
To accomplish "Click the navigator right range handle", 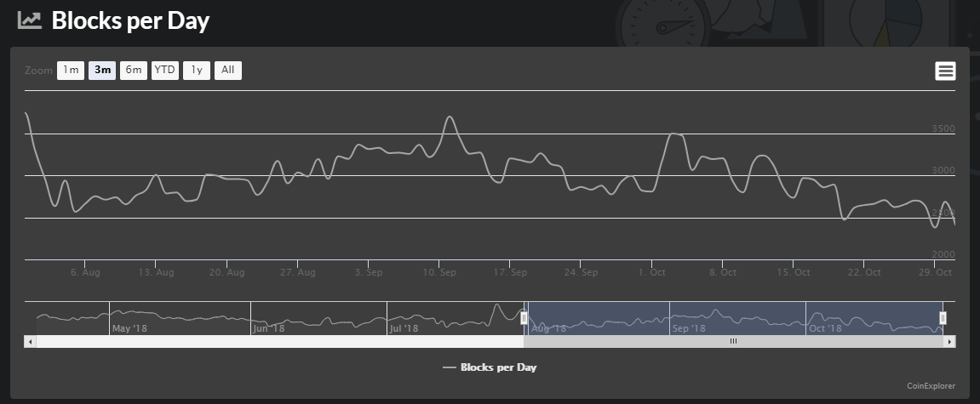I will pos(943,318).
